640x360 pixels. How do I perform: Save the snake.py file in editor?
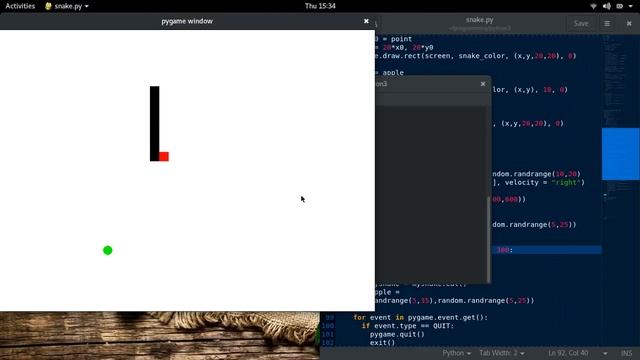581,24
